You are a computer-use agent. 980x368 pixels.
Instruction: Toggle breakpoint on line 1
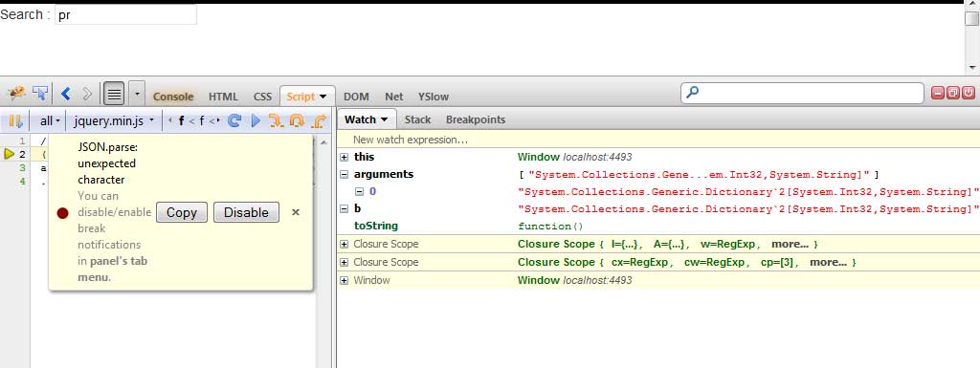tap(22, 141)
